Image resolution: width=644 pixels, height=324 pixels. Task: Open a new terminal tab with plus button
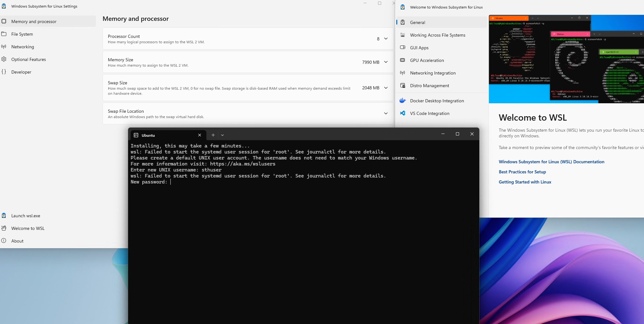[213, 135]
